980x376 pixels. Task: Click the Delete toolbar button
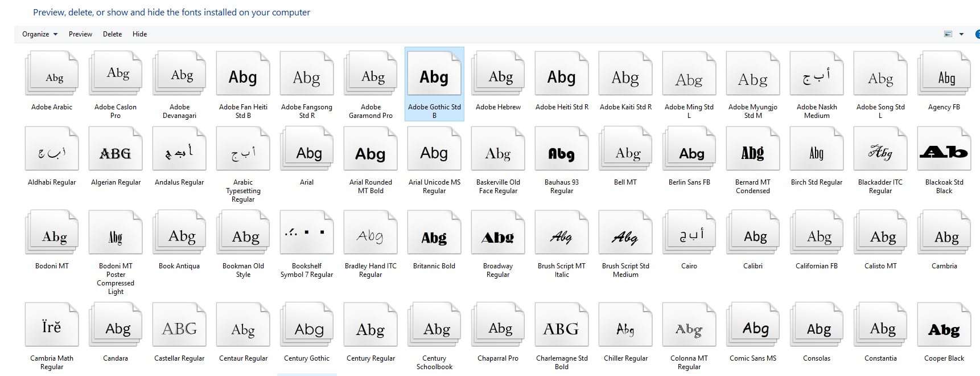coord(112,34)
